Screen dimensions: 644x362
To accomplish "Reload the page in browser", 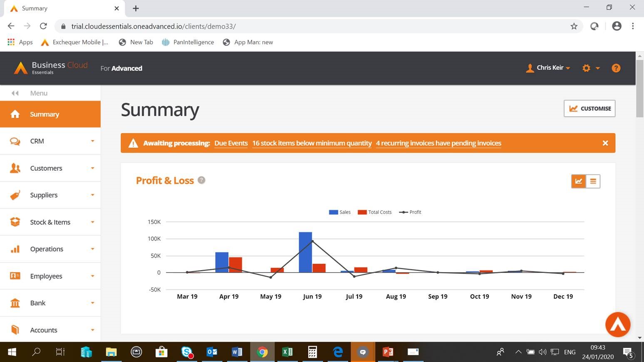I will point(43,26).
